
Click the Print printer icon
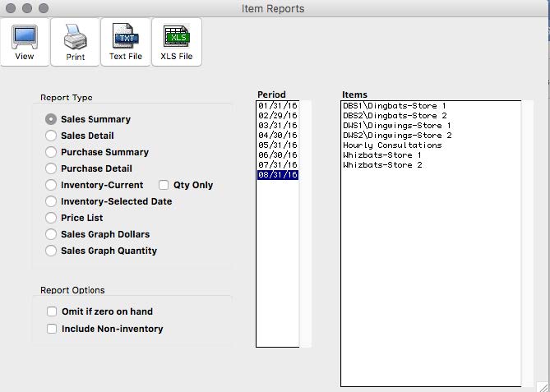75,37
